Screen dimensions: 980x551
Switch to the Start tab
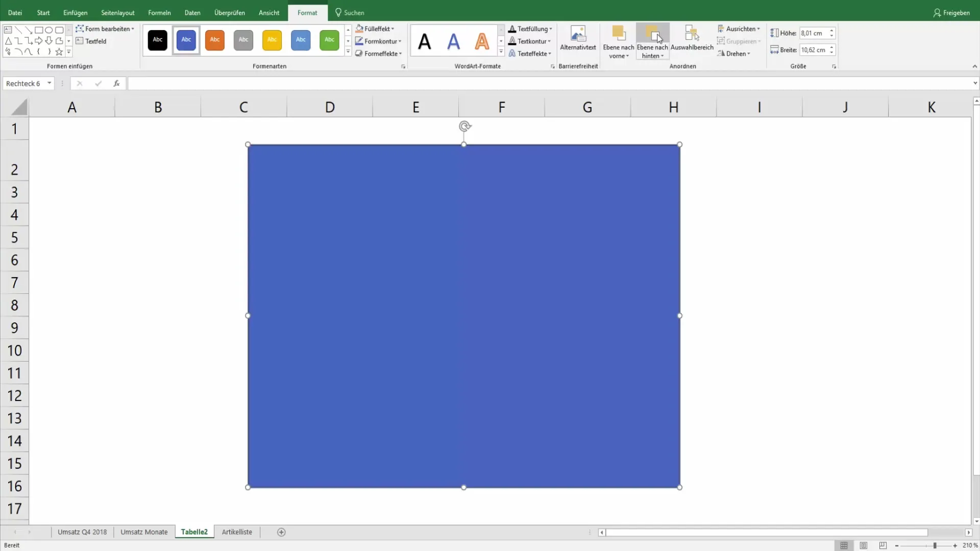pyautogui.click(x=43, y=13)
